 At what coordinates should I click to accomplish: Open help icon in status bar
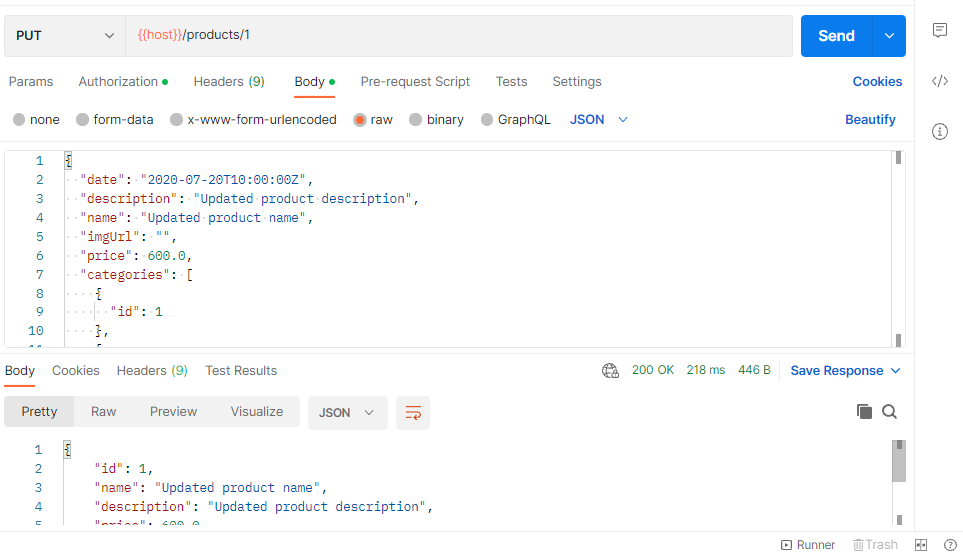tap(950, 545)
